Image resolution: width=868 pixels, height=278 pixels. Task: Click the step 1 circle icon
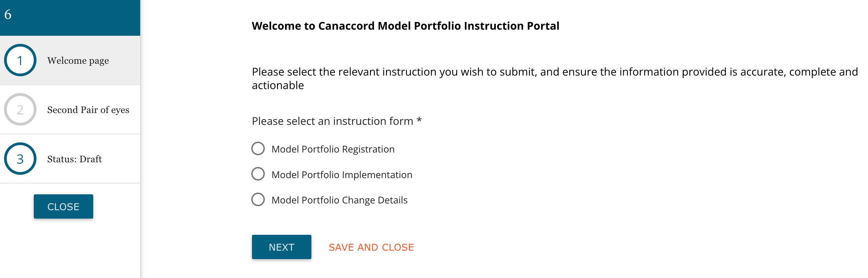pos(20,60)
